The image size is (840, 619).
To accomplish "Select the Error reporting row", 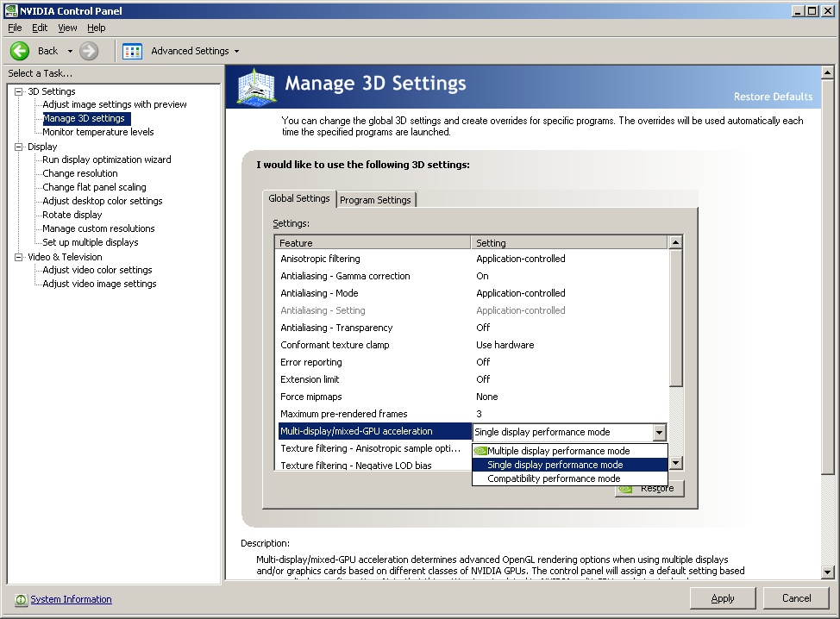I will tap(472, 362).
